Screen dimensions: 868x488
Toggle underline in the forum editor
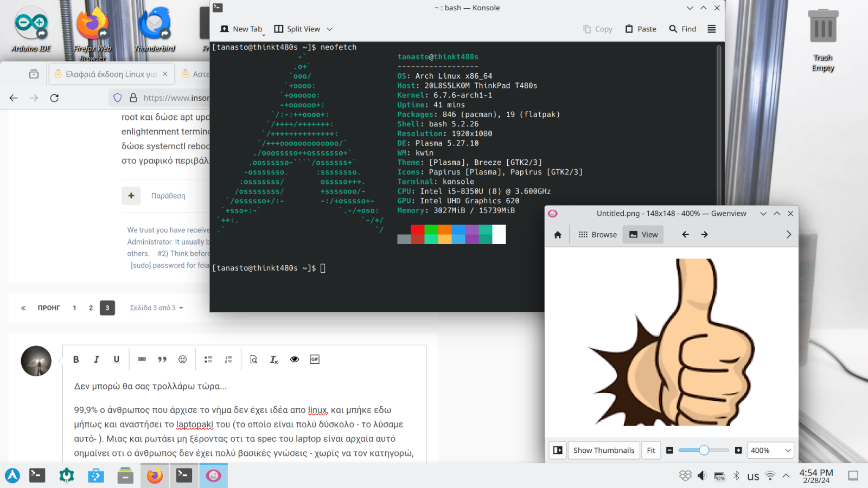(x=116, y=359)
